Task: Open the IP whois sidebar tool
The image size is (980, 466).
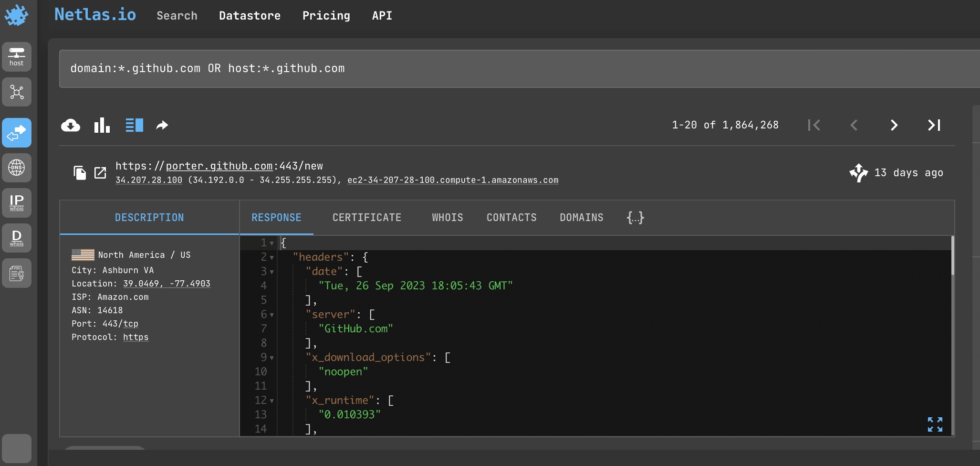Action: (17, 202)
